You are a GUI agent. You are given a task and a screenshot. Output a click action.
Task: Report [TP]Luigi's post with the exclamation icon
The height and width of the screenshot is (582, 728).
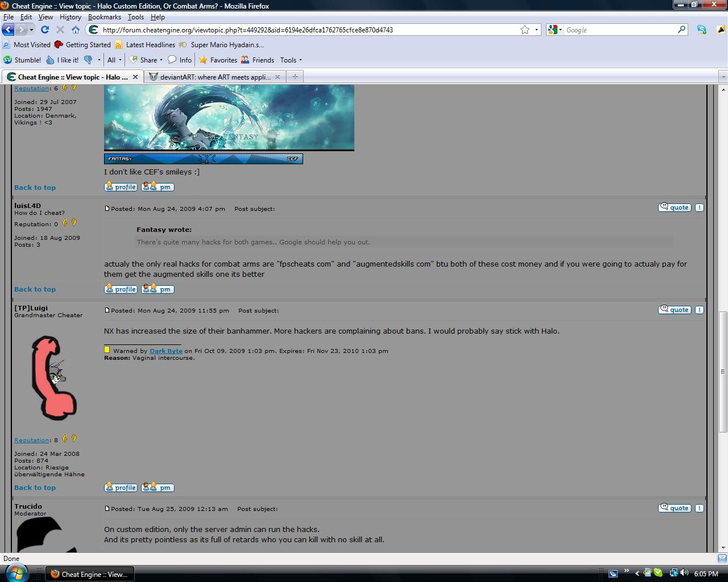point(699,310)
